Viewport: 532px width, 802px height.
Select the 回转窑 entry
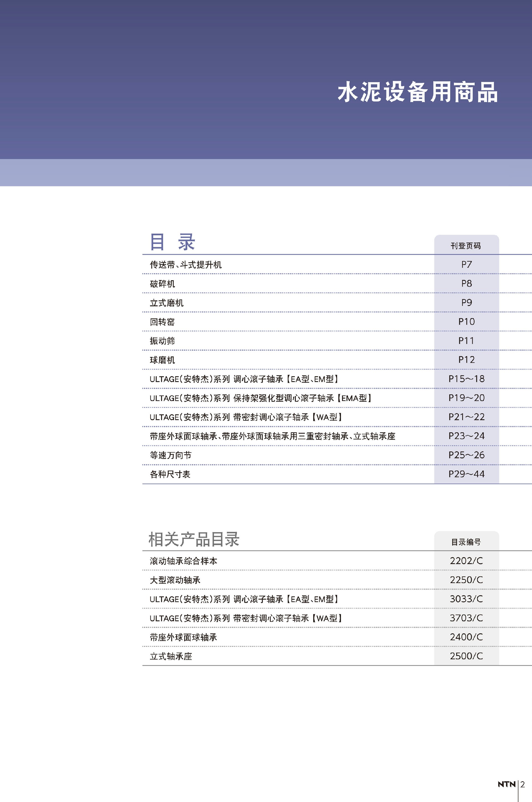coord(163,322)
